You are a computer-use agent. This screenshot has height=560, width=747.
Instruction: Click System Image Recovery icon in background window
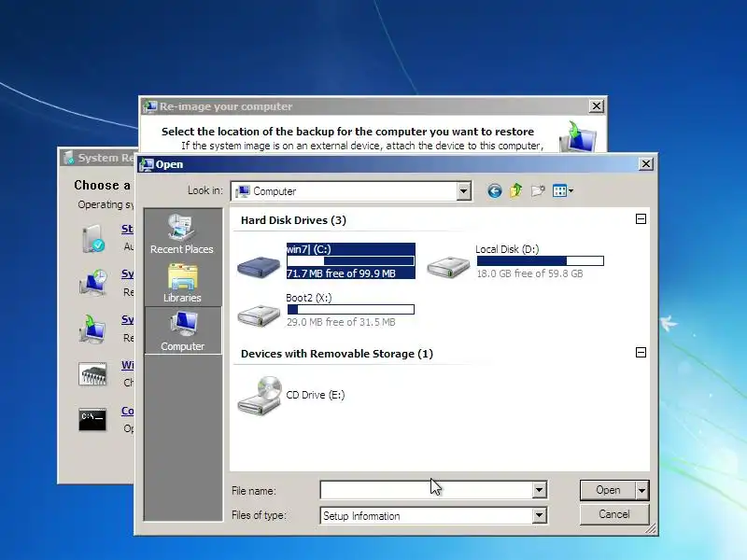point(92,329)
